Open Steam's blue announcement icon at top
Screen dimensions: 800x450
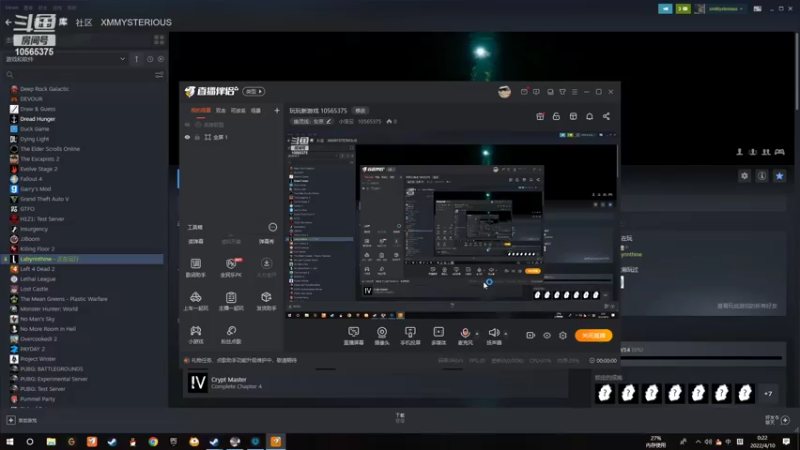[x=665, y=9]
